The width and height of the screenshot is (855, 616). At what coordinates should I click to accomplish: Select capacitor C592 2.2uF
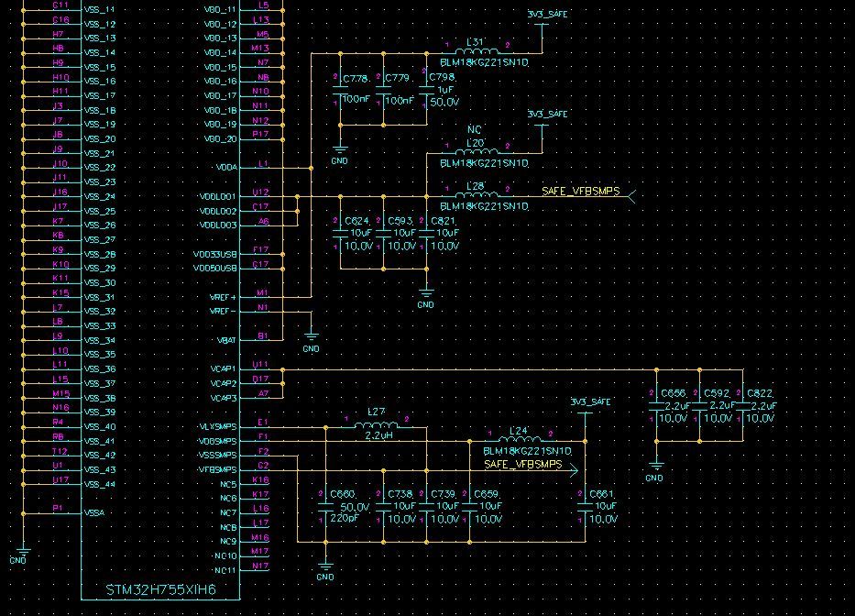click(699, 406)
